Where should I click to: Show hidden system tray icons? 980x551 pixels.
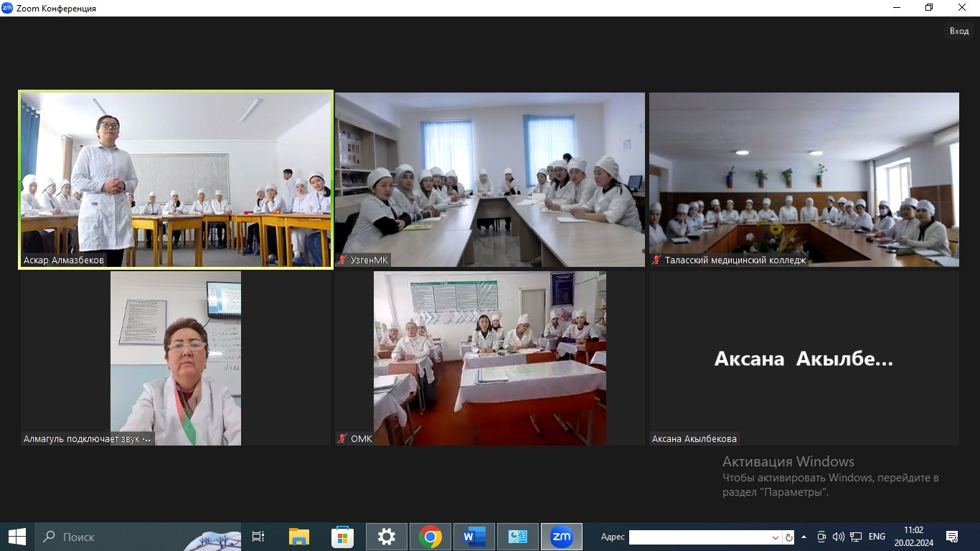click(x=804, y=537)
